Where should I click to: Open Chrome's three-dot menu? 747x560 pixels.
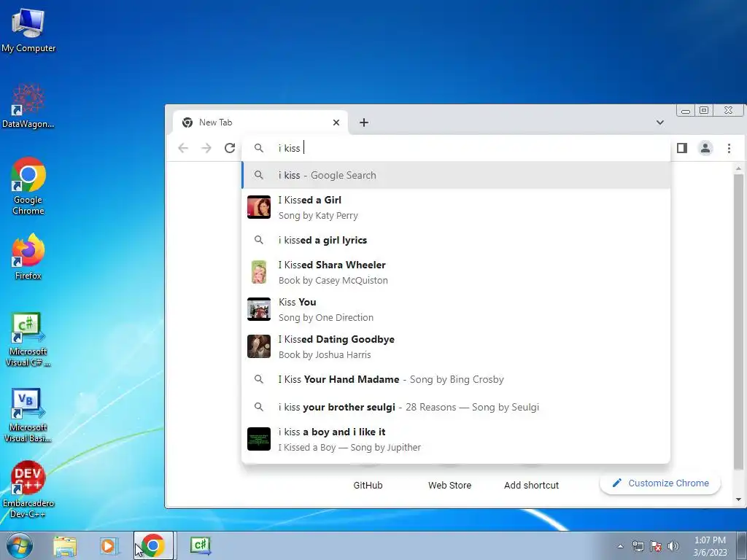click(x=729, y=148)
